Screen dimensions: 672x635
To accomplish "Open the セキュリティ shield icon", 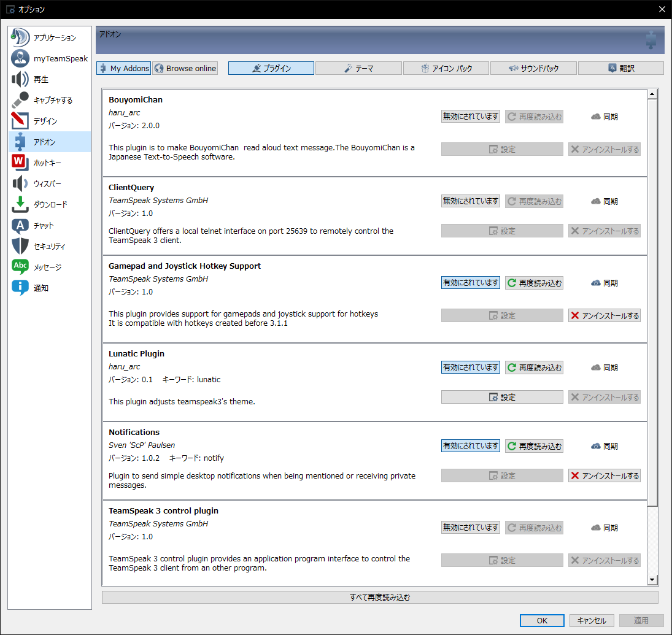I will 20,247.
